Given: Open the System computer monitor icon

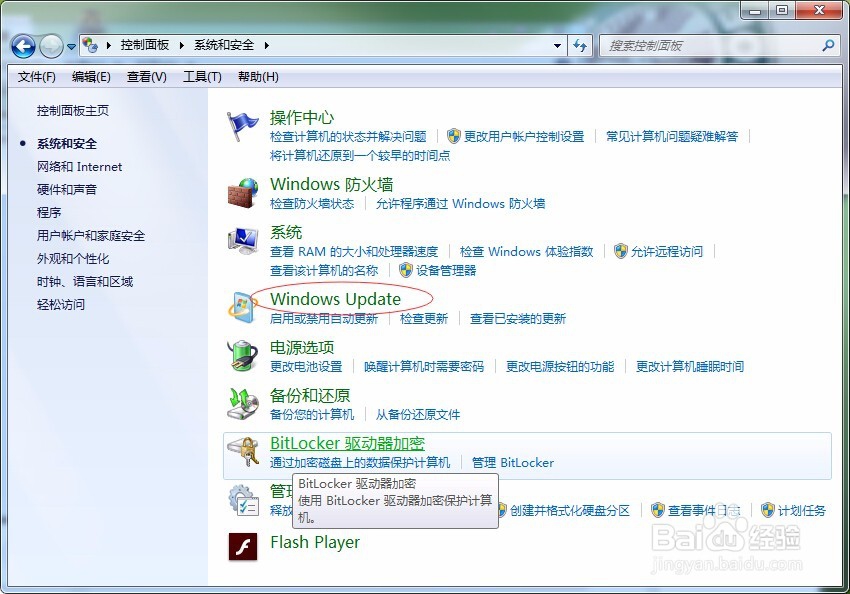Looking at the screenshot, I should (x=242, y=241).
